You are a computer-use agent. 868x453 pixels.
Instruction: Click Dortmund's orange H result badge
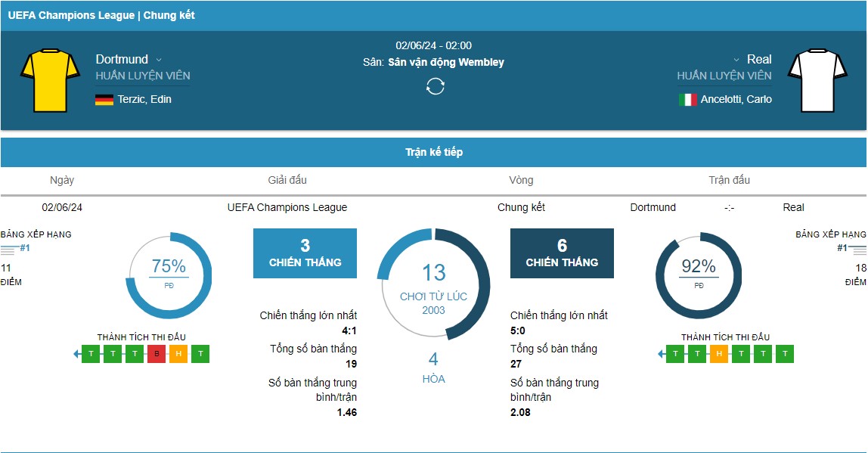pos(178,354)
